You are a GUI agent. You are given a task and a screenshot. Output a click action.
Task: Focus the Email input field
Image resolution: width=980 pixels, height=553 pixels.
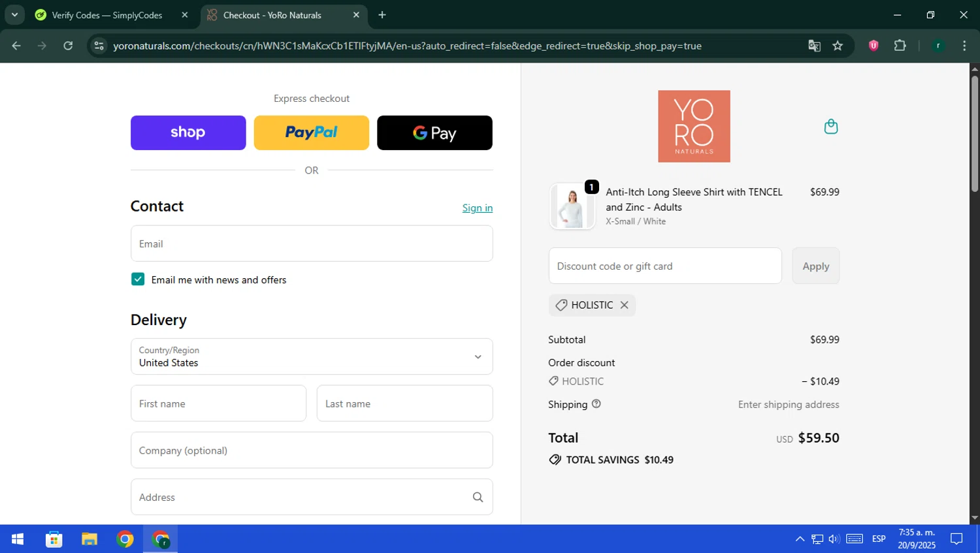(x=312, y=244)
